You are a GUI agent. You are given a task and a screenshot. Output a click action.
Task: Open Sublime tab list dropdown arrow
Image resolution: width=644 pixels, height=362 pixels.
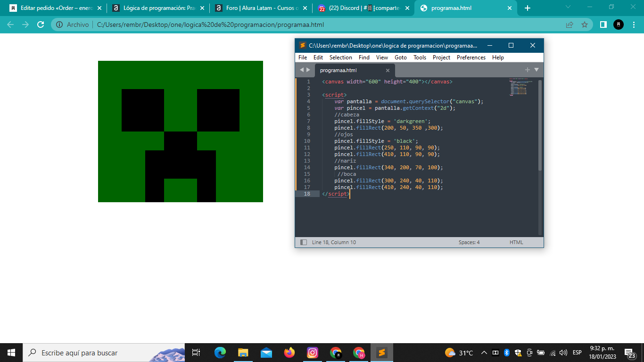pyautogui.click(x=536, y=70)
